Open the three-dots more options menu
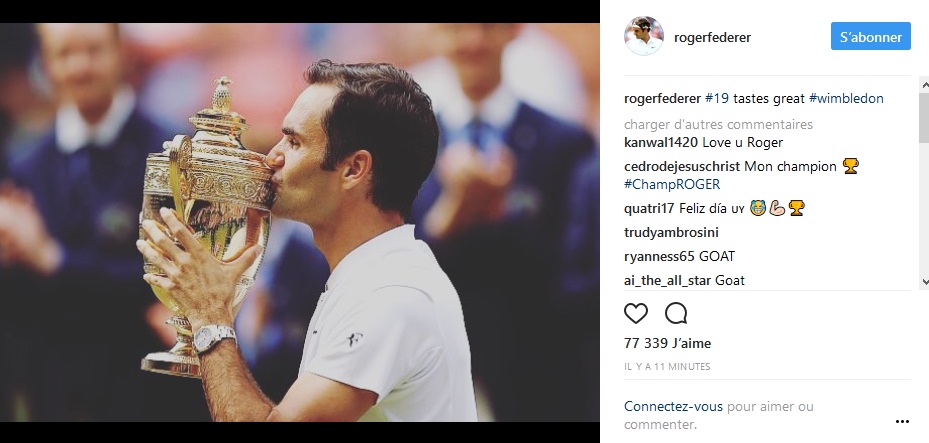The image size is (929, 443). point(902,422)
